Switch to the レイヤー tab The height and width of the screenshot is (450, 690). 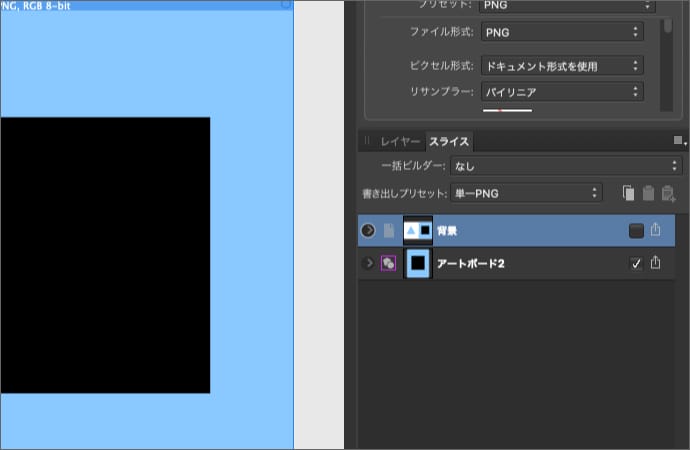click(x=400, y=142)
